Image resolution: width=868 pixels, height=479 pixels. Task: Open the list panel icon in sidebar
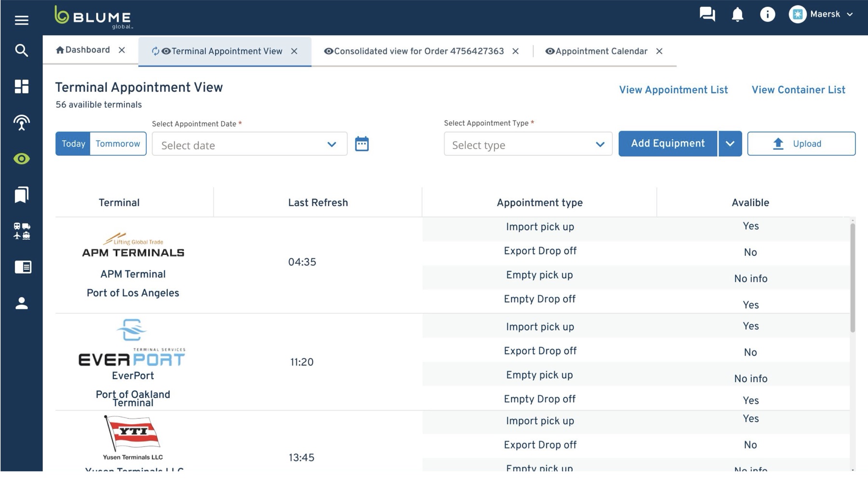coord(23,267)
